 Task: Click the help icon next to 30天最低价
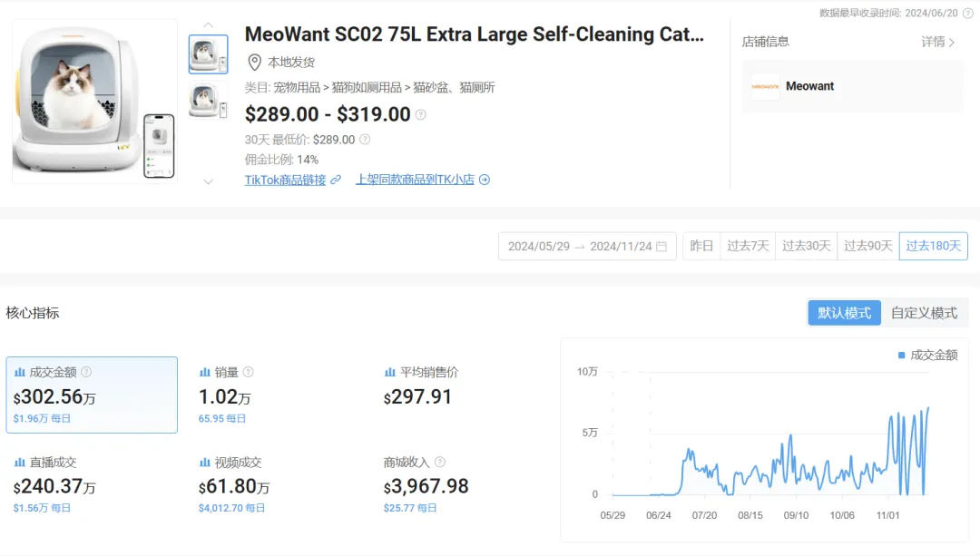click(365, 140)
